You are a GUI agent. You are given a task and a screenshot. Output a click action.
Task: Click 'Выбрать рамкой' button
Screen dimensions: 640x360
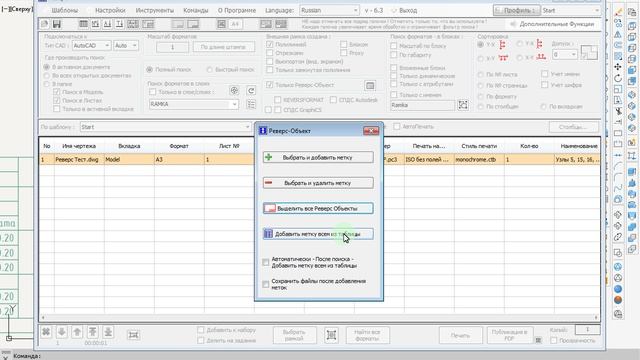coord(294,335)
